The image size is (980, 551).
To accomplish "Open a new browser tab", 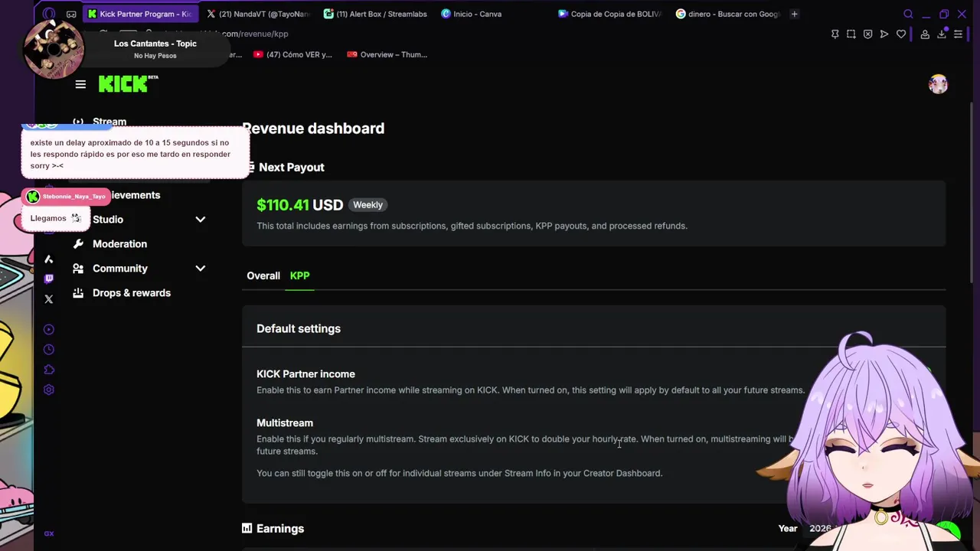I will (x=794, y=14).
